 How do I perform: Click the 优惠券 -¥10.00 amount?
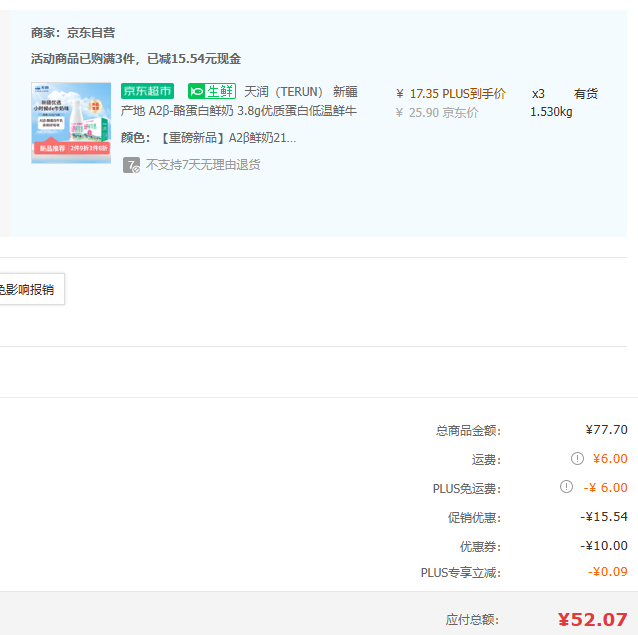(604, 546)
